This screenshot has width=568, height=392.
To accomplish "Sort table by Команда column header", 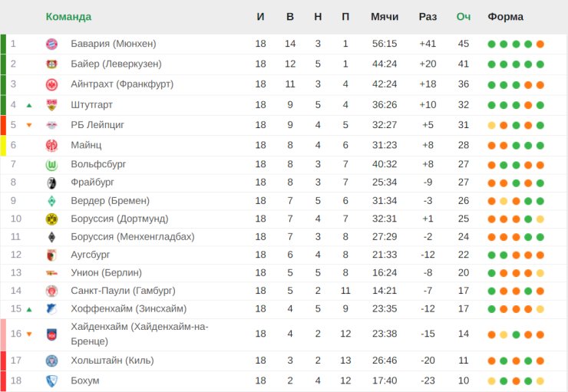I will point(68,17).
